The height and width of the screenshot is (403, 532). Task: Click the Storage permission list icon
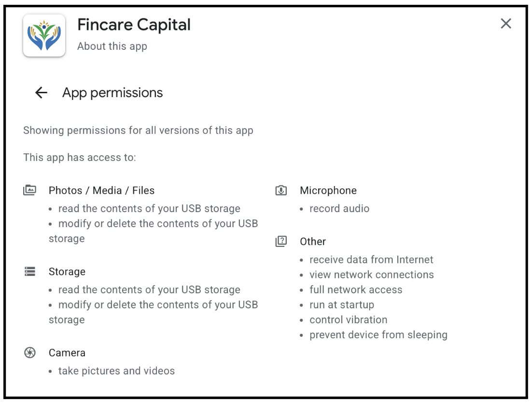click(30, 272)
